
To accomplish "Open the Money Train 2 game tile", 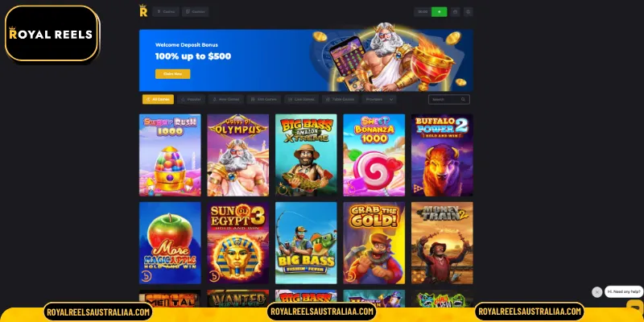I will 442,243.
